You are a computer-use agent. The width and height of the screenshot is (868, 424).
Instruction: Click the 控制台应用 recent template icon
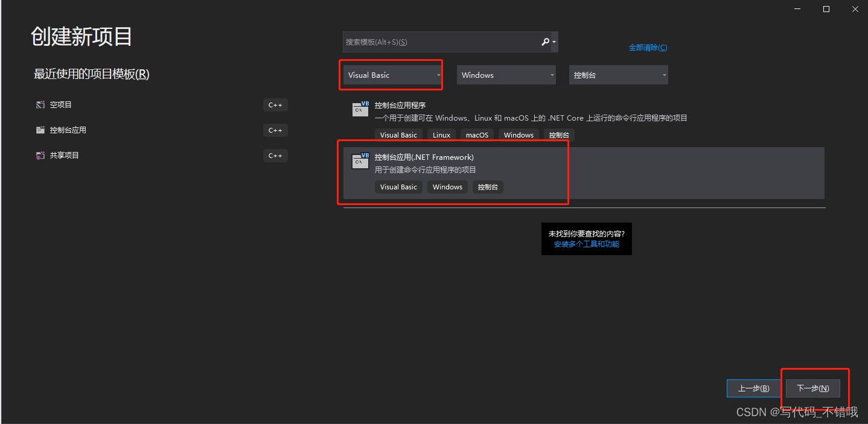tap(40, 130)
